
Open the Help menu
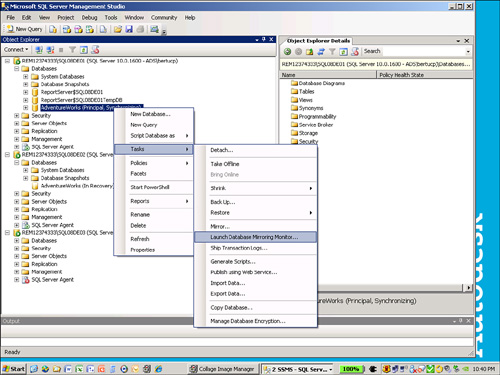coord(190,18)
